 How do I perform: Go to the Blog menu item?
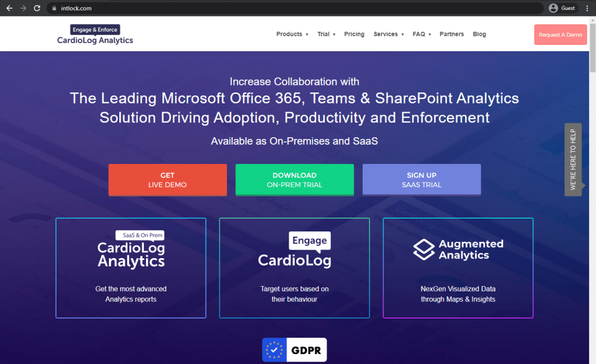click(x=479, y=34)
